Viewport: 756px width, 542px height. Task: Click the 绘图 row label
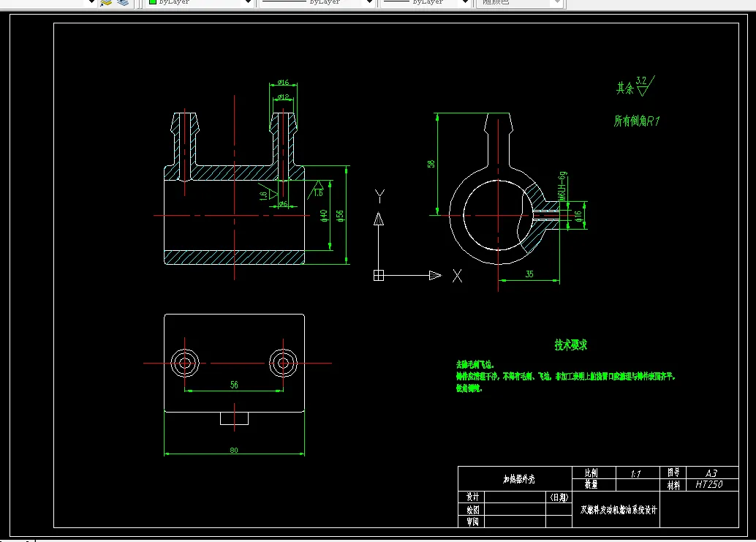[472, 509]
